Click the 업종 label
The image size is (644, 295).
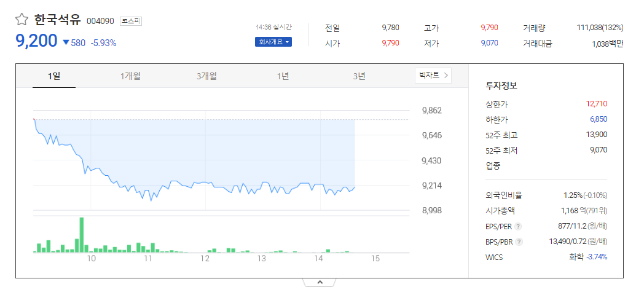point(493,166)
